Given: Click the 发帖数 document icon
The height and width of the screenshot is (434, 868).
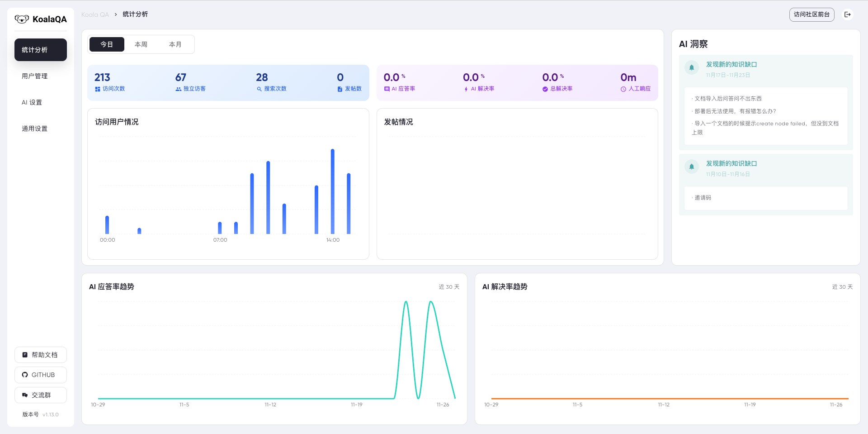Looking at the screenshot, I should tap(340, 89).
